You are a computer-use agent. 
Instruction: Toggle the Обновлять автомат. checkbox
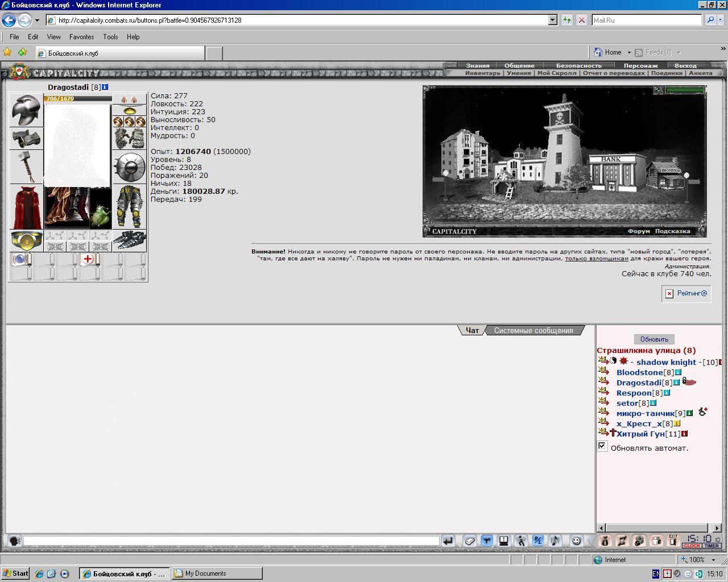click(602, 446)
